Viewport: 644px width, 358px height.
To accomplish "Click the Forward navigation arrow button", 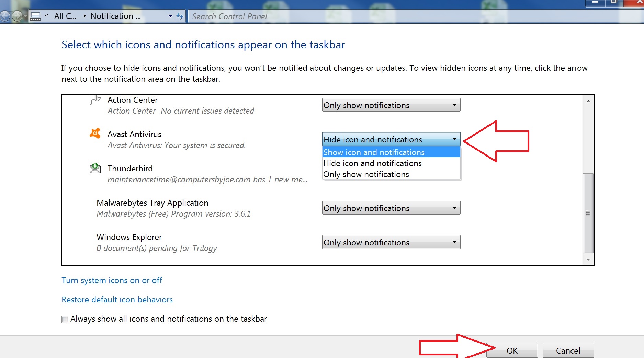I will click(17, 16).
